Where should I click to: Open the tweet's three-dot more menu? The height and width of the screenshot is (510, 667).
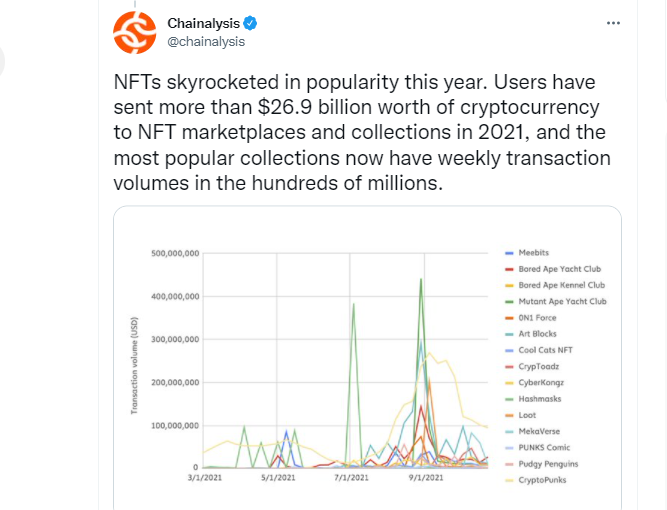click(613, 23)
